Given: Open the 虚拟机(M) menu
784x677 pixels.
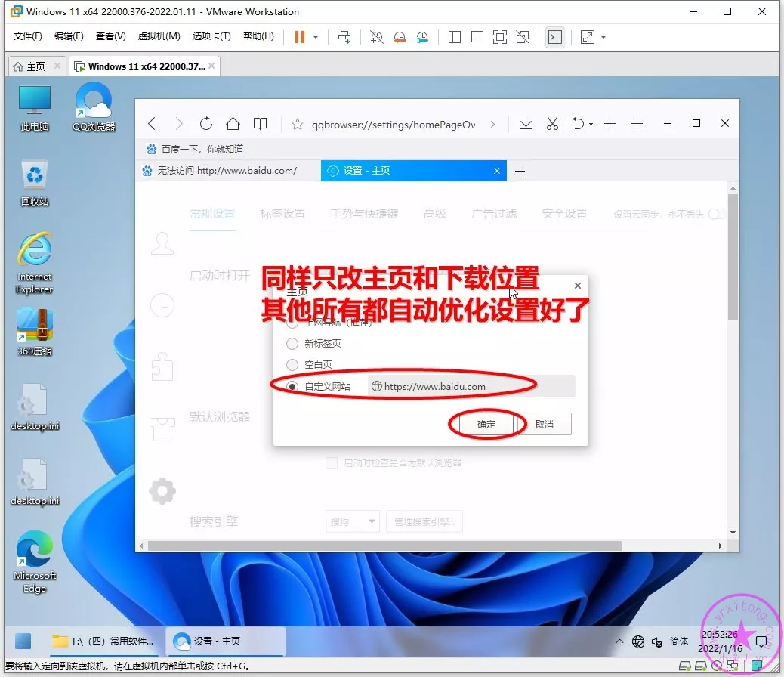Looking at the screenshot, I should (x=159, y=36).
